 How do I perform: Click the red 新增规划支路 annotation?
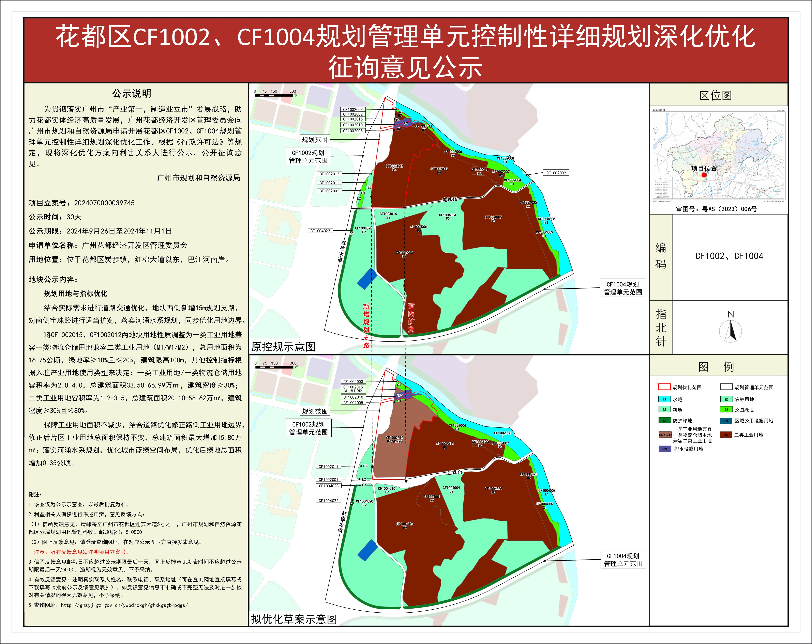pos(366,326)
